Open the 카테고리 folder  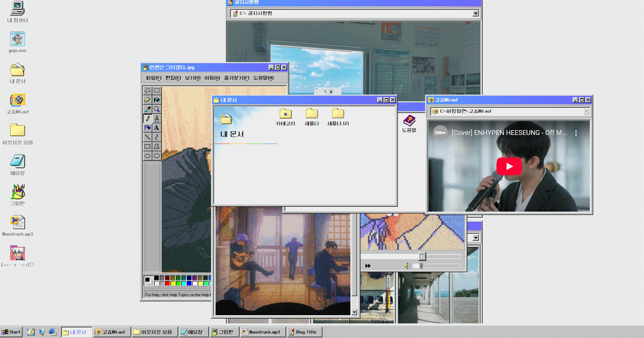coord(285,117)
